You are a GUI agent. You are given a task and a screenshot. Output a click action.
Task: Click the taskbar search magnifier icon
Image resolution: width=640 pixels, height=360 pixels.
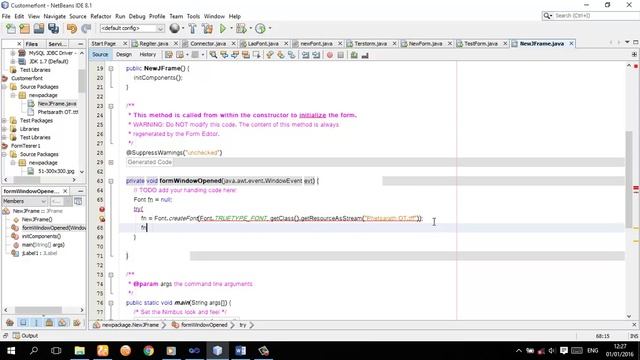click(34, 351)
